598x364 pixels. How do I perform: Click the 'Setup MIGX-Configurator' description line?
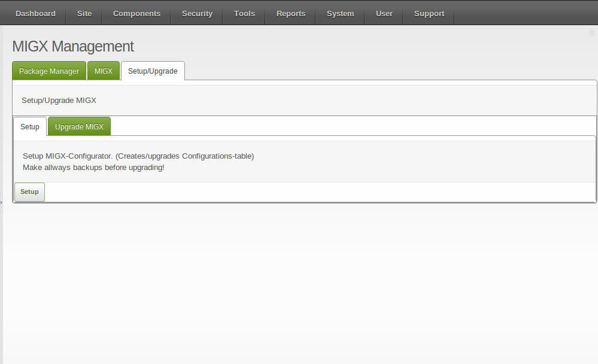pos(138,156)
